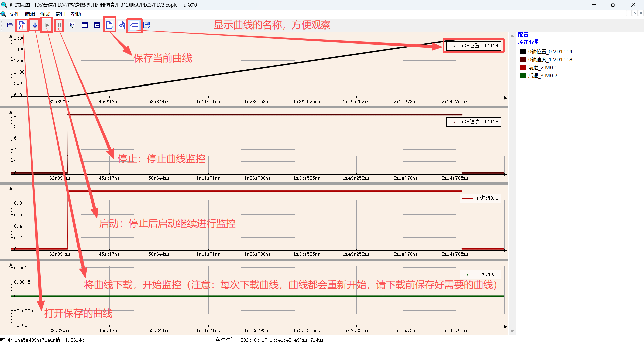
Task: Open the 调试 menu
Action: pyautogui.click(x=45, y=14)
